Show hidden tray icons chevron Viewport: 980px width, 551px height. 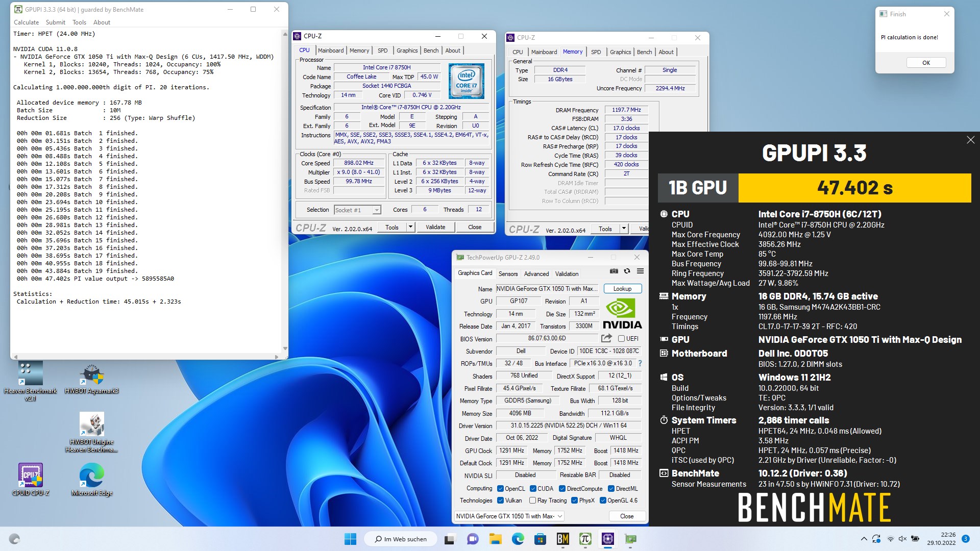(864, 539)
